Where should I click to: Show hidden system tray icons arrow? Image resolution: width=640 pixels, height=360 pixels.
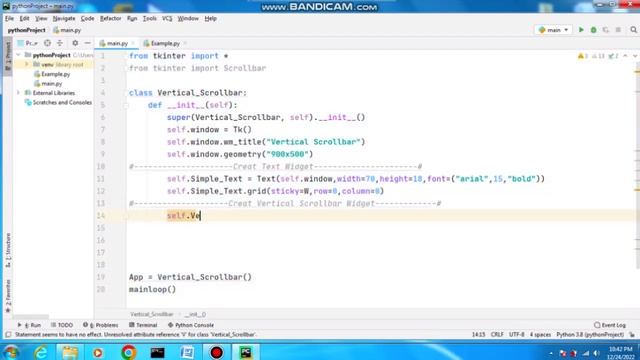(551, 353)
